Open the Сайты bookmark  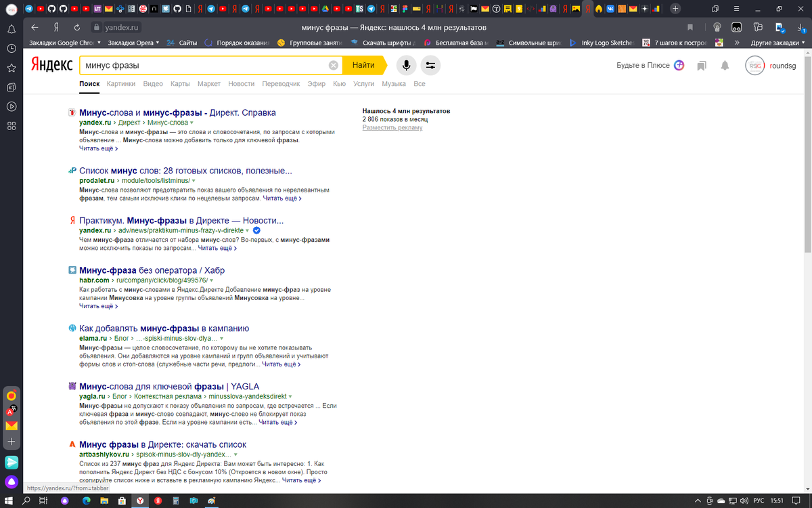click(182, 43)
